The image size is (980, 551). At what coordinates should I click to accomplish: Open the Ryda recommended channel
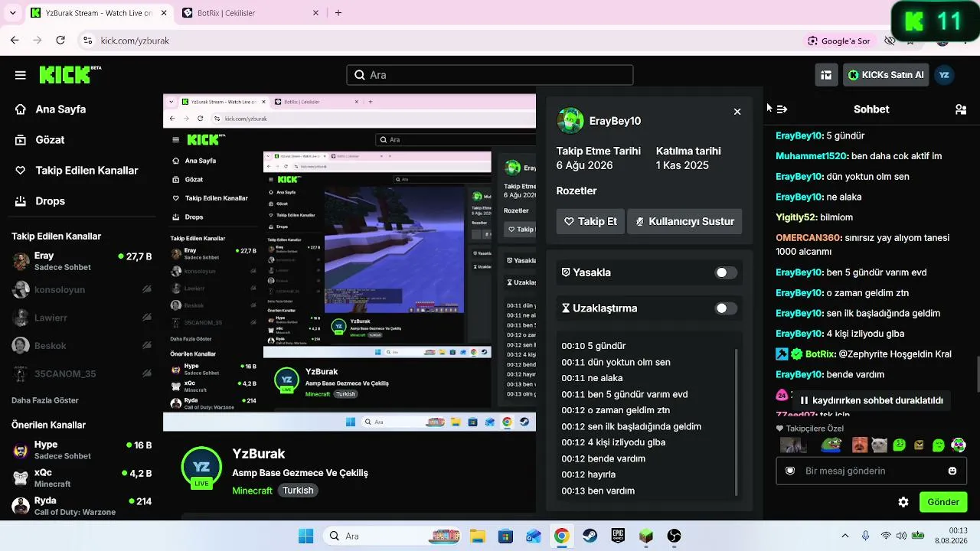[x=81, y=506]
